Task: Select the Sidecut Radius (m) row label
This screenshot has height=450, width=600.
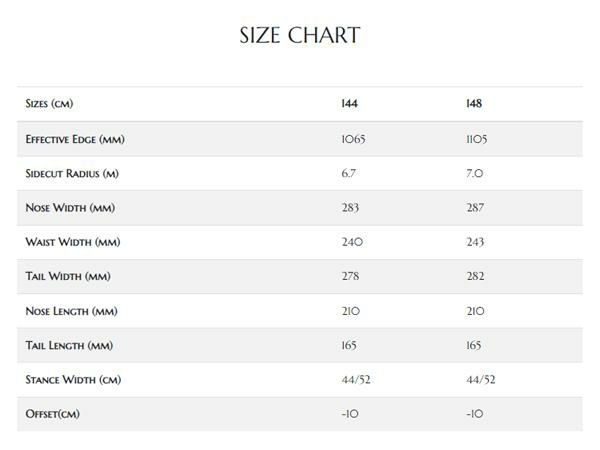Action: click(72, 173)
